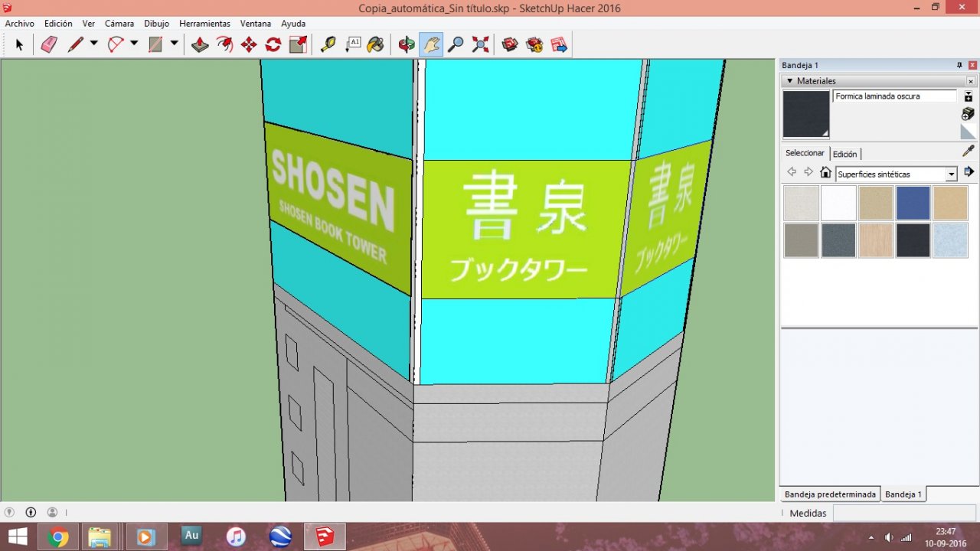Open the Ventana menu

pyautogui.click(x=256, y=24)
